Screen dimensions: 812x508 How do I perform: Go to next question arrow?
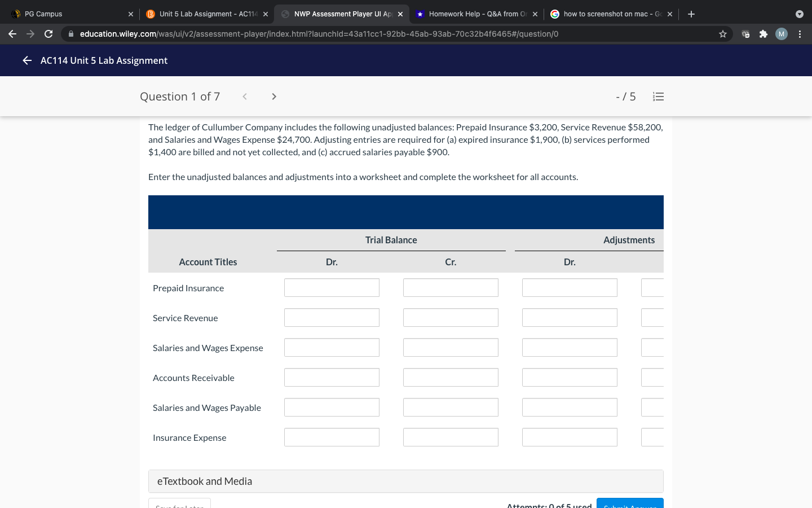274,97
